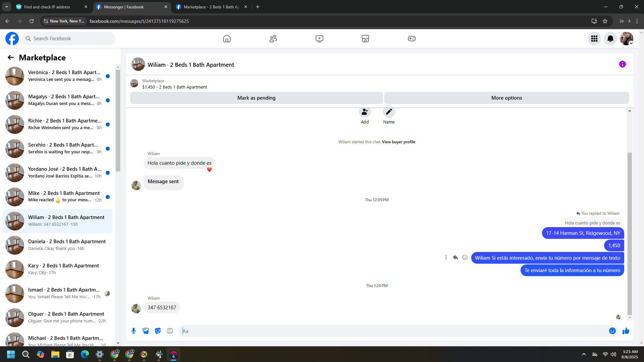Image resolution: width=644 pixels, height=362 pixels.
Task: Click the 'More options' button
Action: click(x=507, y=98)
